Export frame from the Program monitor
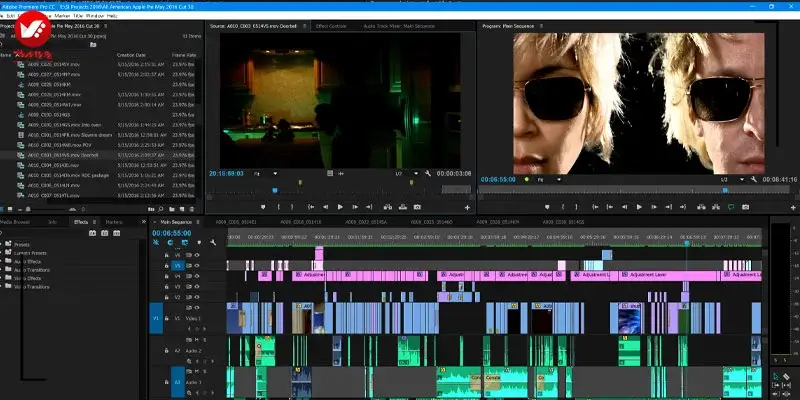The width and height of the screenshot is (800, 400). pyautogui.click(x=745, y=207)
